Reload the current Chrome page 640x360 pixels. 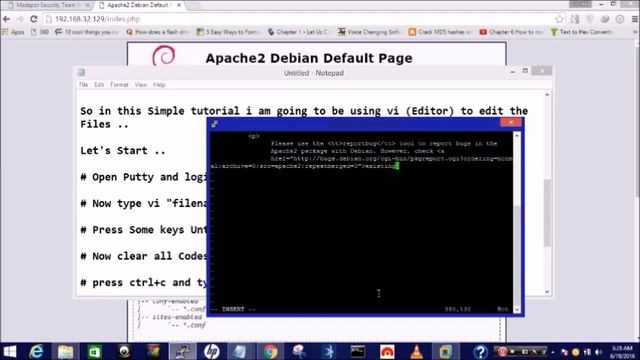coord(34,19)
